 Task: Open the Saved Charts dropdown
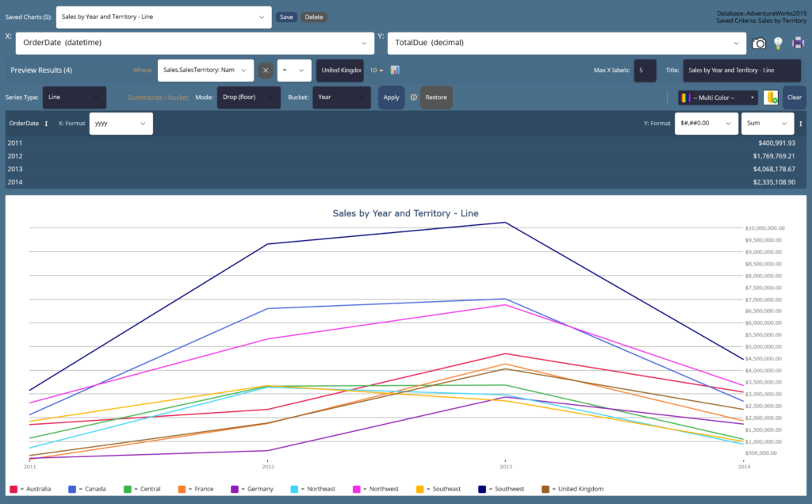point(163,17)
